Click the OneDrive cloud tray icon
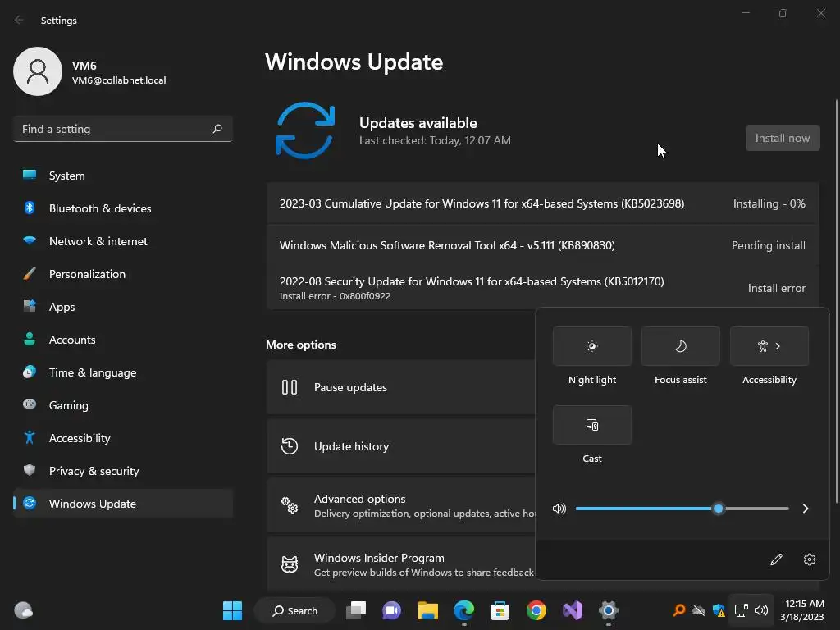This screenshot has height=630, width=840. tap(699, 610)
